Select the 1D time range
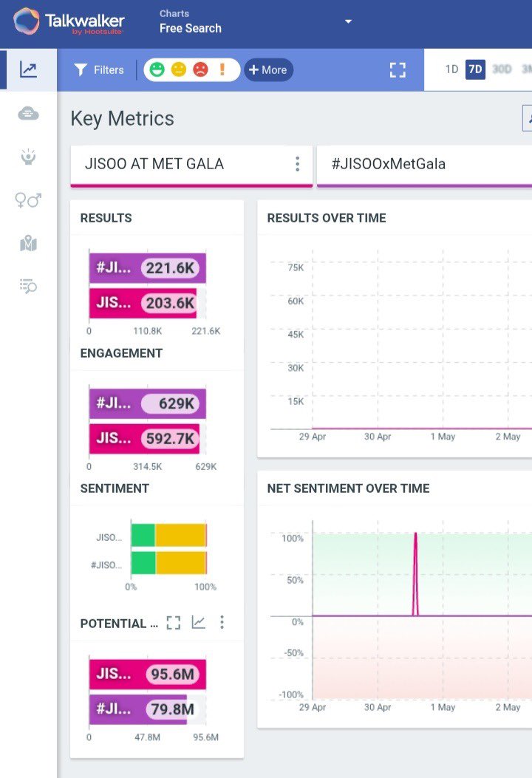The image size is (532, 778). point(451,69)
